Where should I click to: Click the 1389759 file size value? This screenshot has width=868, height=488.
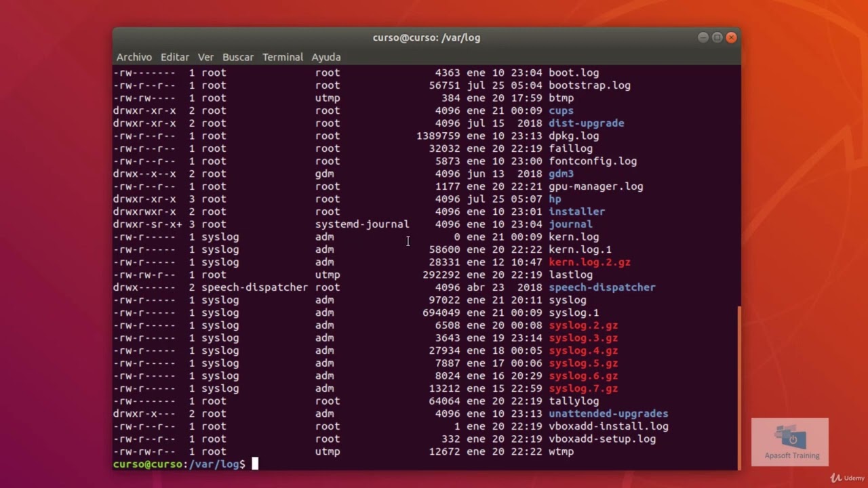438,136
